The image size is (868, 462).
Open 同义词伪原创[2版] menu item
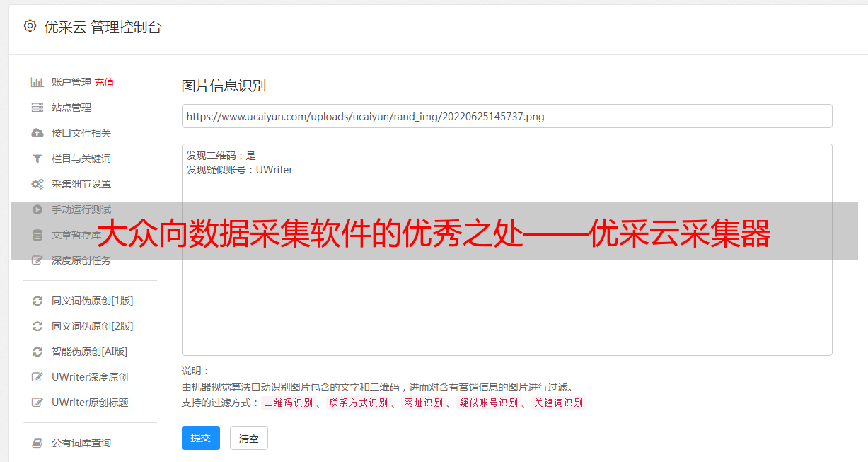pos(93,326)
